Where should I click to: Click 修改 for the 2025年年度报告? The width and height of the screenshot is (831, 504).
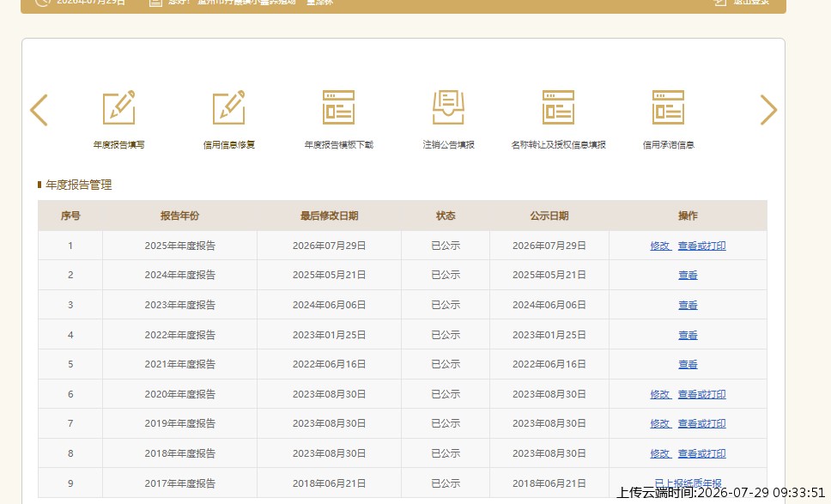click(660, 246)
